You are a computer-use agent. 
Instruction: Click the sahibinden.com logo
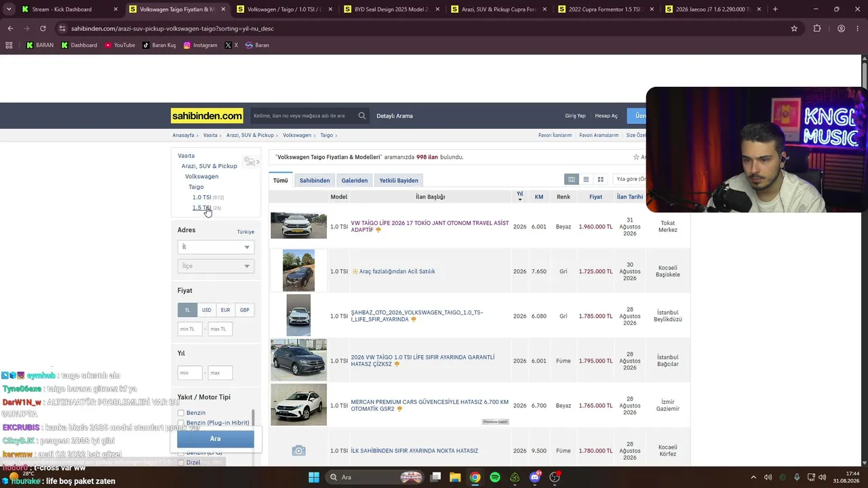207,116
